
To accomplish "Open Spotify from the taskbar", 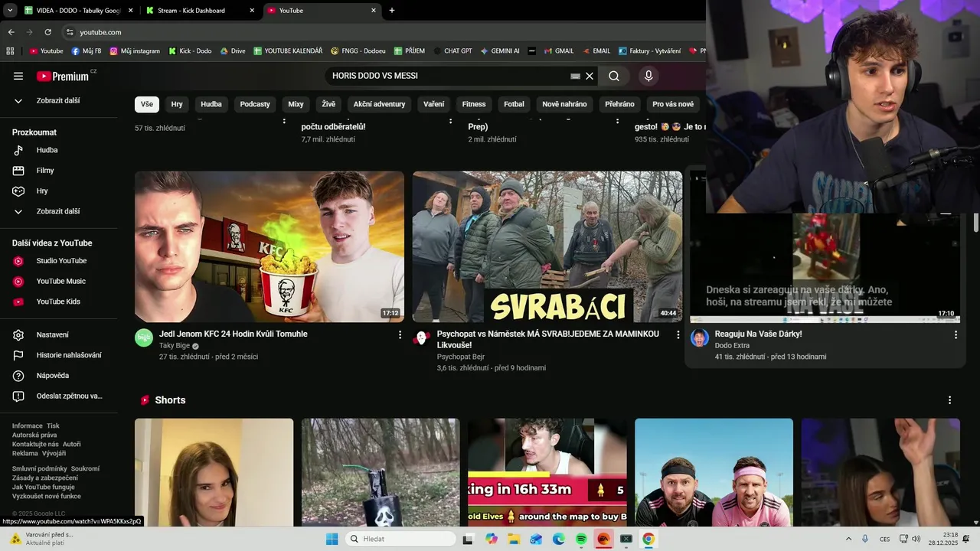I will pos(581,539).
